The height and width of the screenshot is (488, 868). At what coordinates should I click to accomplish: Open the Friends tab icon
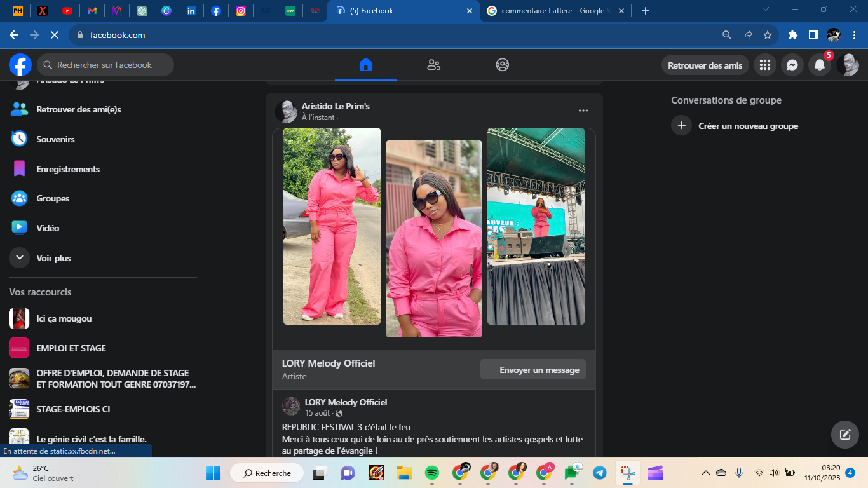tap(434, 65)
